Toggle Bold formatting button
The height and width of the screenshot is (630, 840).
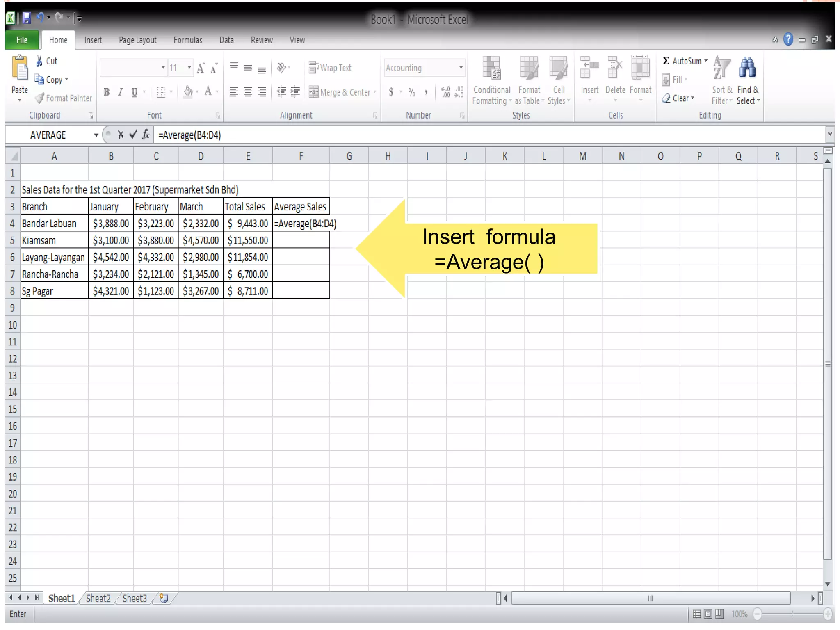click(x=107, y=92)
